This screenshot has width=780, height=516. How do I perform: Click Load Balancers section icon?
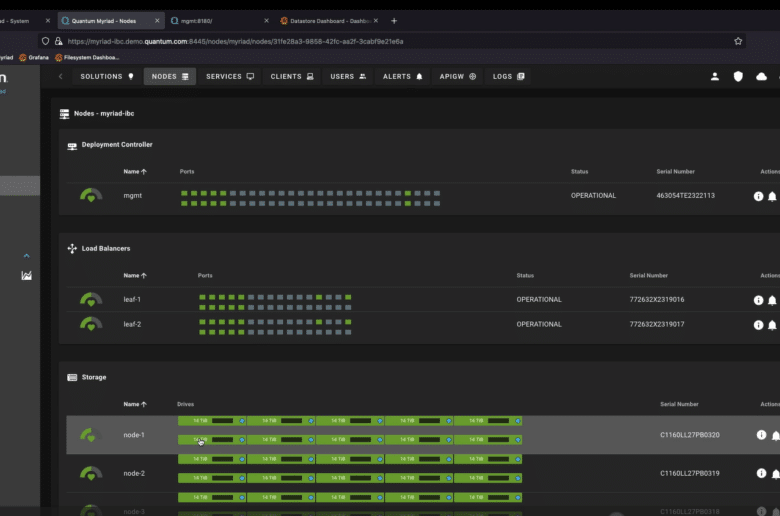[72, 248]
